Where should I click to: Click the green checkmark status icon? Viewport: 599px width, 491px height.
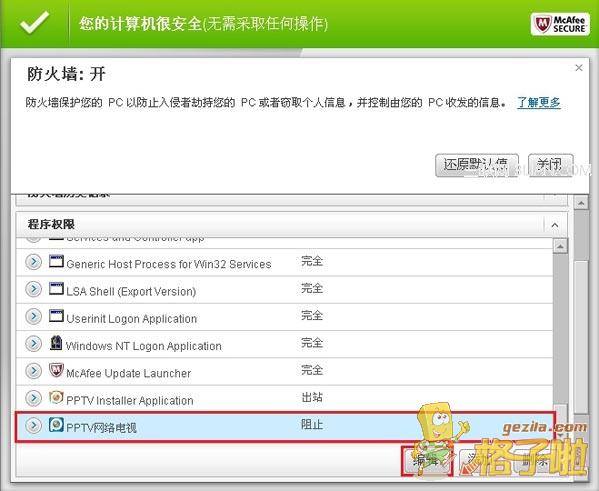(35, 22)
